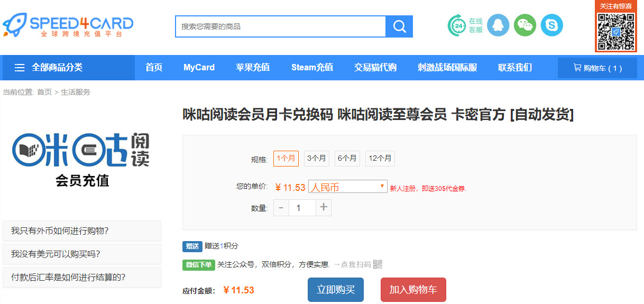The height and width of the screenshot is (304, 644).
Task: Click the product search input field
Action: pos(281,26)
